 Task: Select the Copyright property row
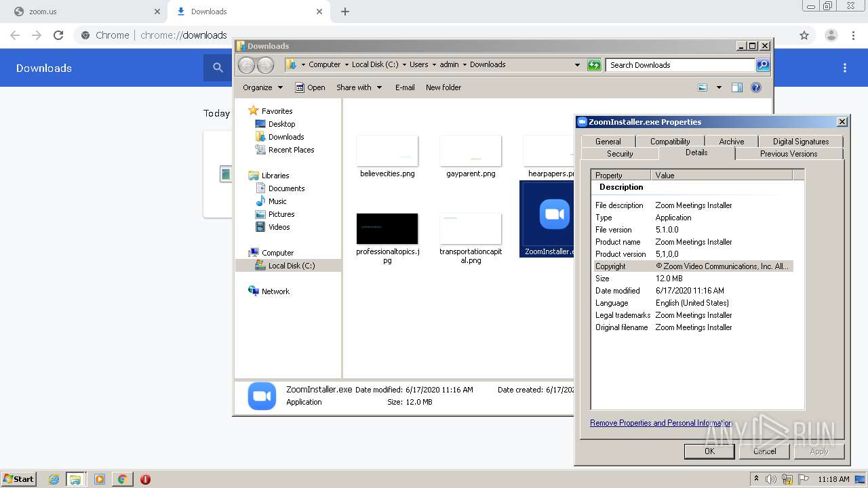point(693,266)
